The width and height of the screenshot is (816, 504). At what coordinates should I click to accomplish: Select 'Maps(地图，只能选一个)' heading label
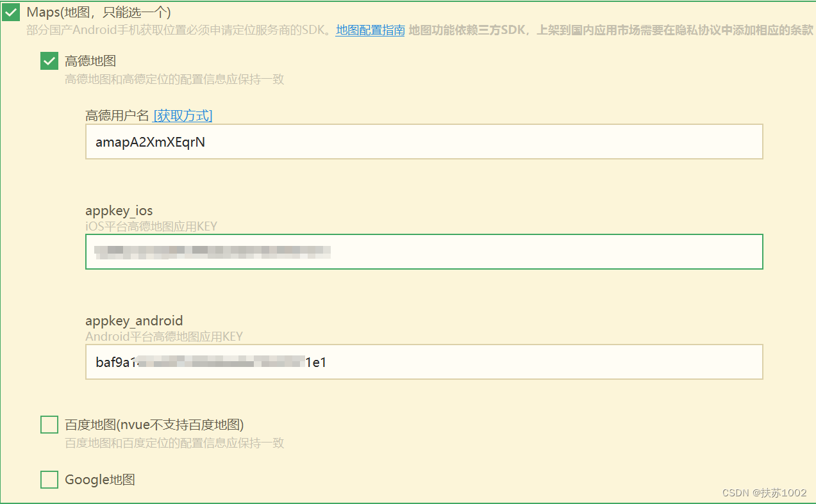99,12
